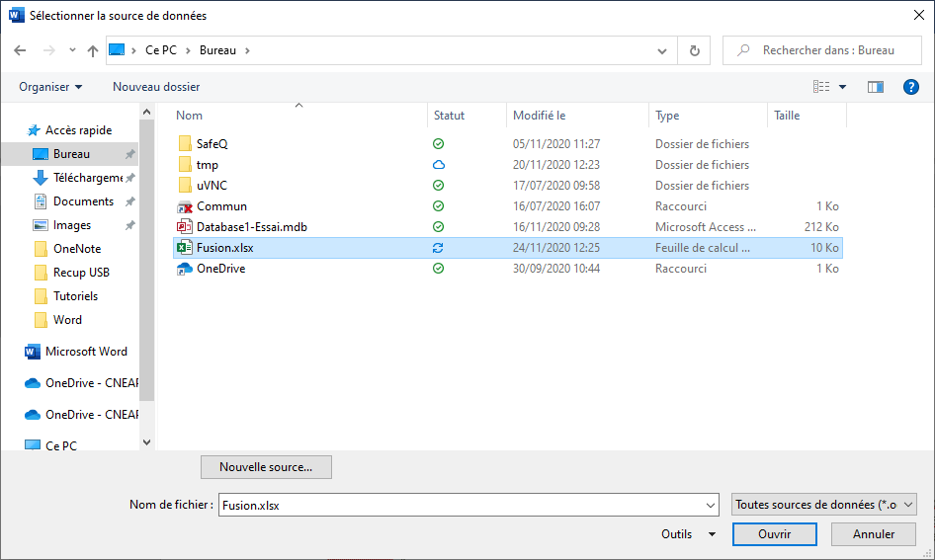This screenshot has width=935, height=560.
Task: Expand the address bar history dropdown
Action: click(x=661, y=50)
